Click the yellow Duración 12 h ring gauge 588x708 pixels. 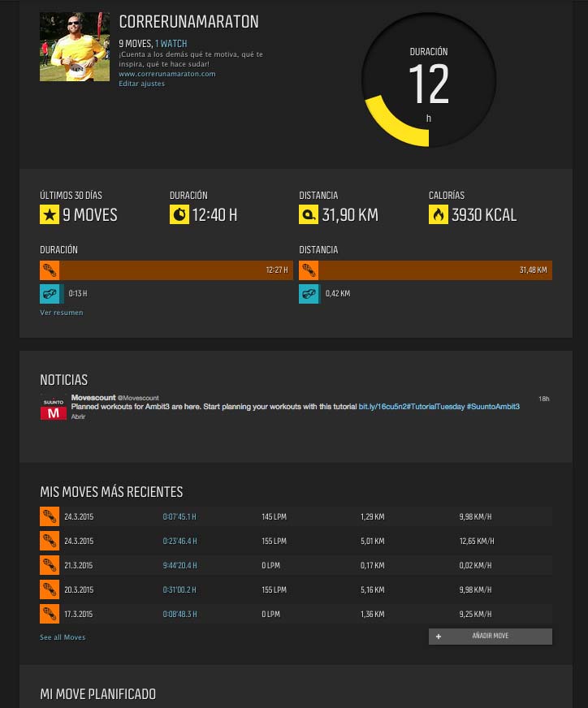(429, 81)
